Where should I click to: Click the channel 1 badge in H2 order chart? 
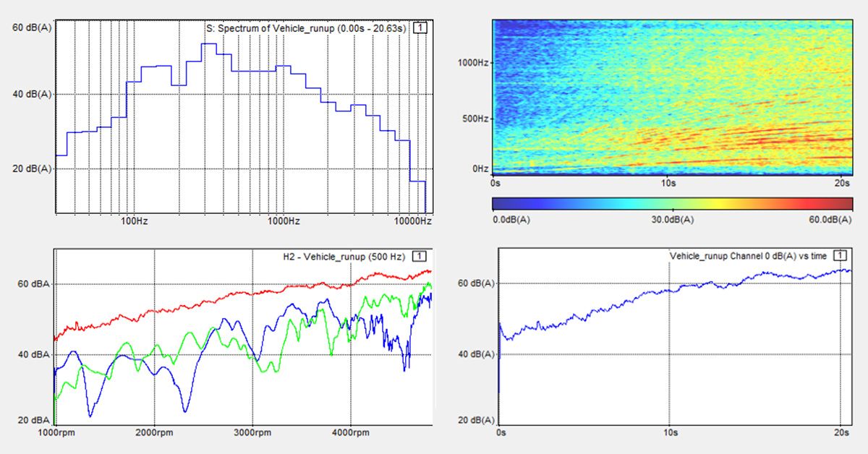419,256
